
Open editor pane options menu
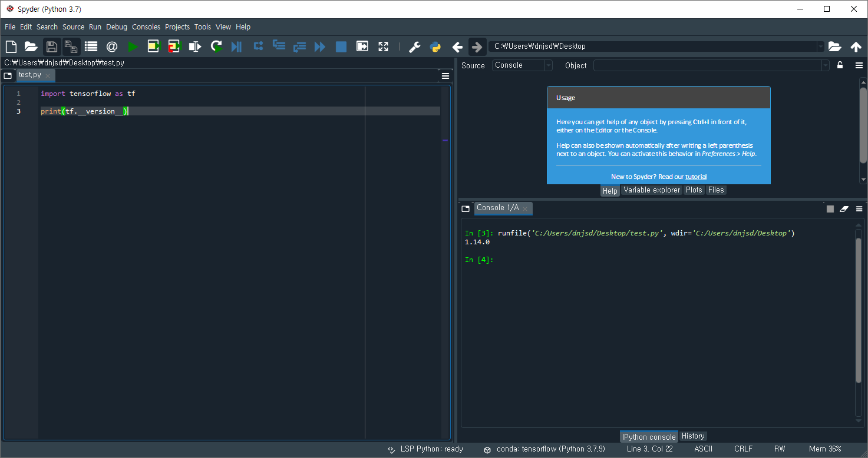pyautogui.click(x=445, y=75)
